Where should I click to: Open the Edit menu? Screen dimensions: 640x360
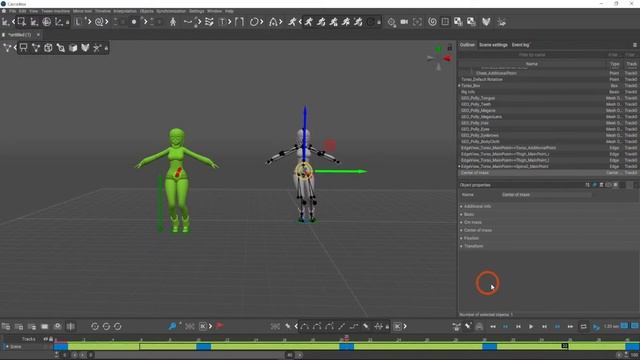pyautogui.click(x=22, y=11)
